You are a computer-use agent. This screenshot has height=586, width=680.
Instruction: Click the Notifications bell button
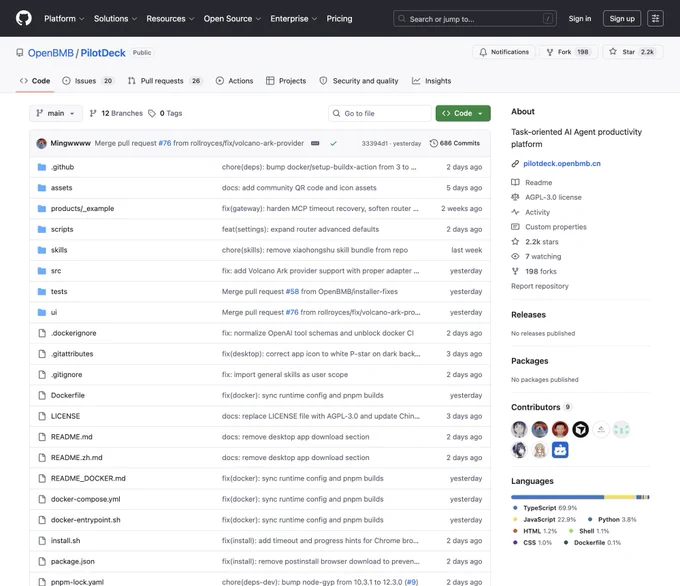[x=504, y=52]
